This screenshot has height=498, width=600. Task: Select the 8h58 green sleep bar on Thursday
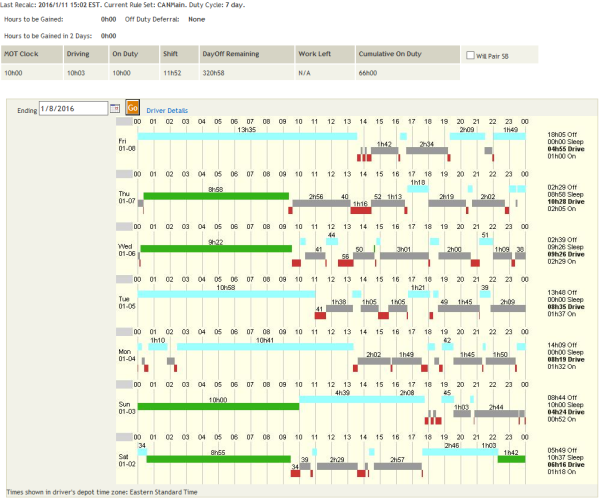tap(216, 196)
